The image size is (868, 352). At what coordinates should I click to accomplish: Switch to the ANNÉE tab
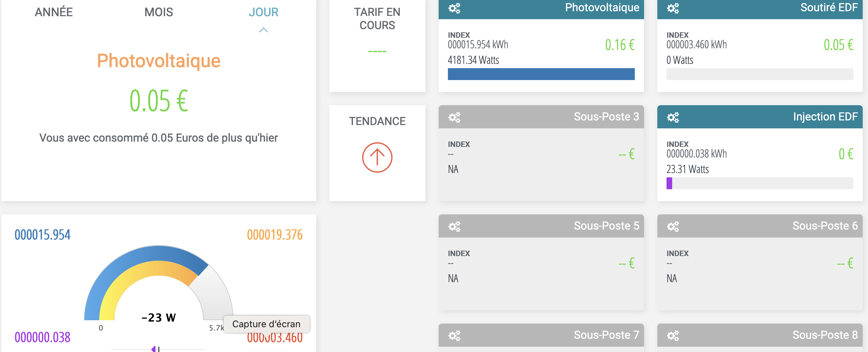tap(53, 12)
